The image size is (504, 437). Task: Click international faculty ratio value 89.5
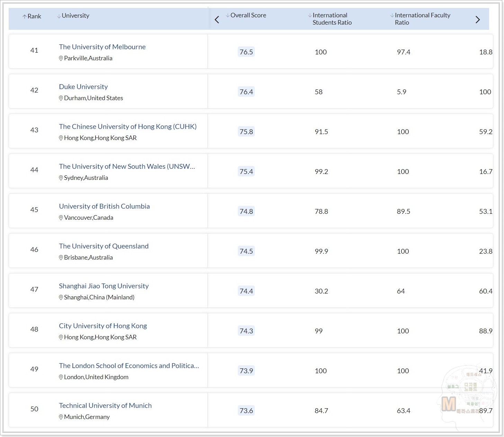[404, 211]
